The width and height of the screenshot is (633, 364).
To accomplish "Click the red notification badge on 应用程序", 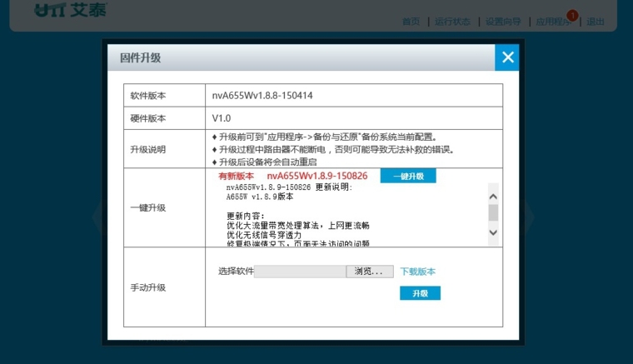I will 572,15.
